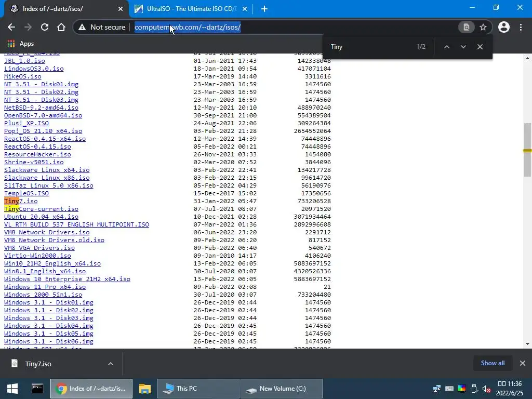Click Plus!_XP.ISO link
Screen dimensions: 532x399
pyautogui.click(x=26, y=123)
